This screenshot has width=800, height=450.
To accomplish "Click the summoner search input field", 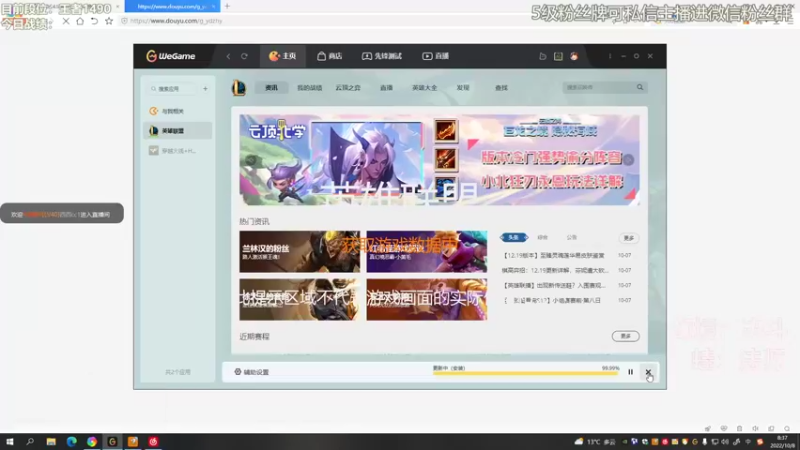I will coord(598,87).
